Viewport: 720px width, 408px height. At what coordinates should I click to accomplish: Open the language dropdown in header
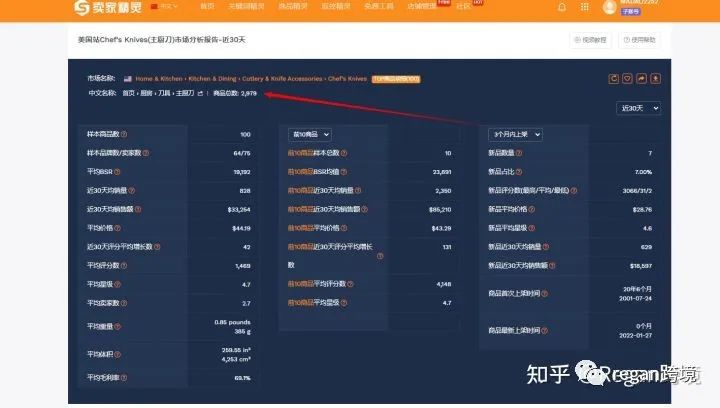pyautogui.click(x=164, y=6)
